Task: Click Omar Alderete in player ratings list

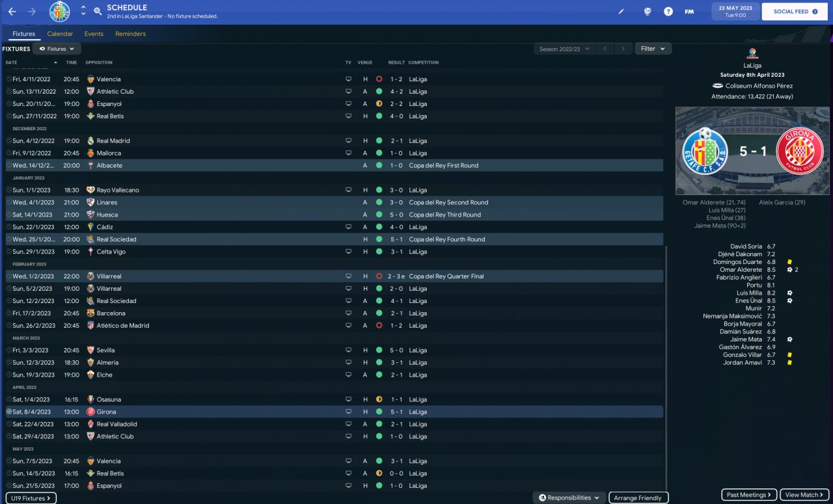Action: pyautogui.click(x=741, y=270)
